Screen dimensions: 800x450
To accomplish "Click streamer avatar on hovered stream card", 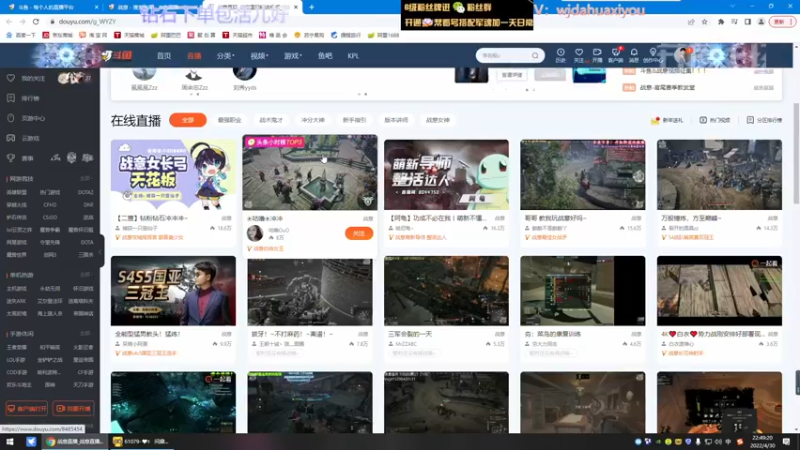I will coord(255,233).
